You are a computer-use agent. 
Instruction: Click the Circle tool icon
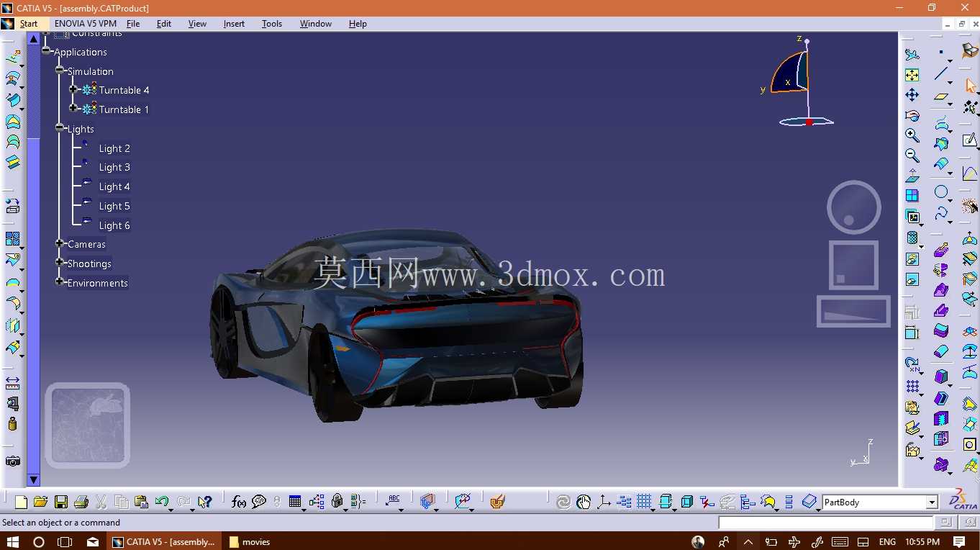click(x=941, y=192)
